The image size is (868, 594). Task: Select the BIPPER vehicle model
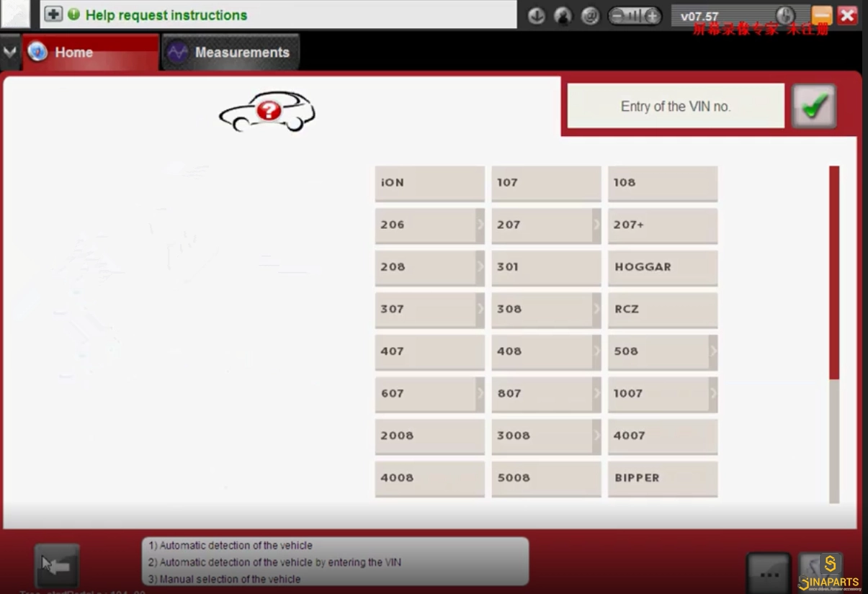[x=663, y=479]
